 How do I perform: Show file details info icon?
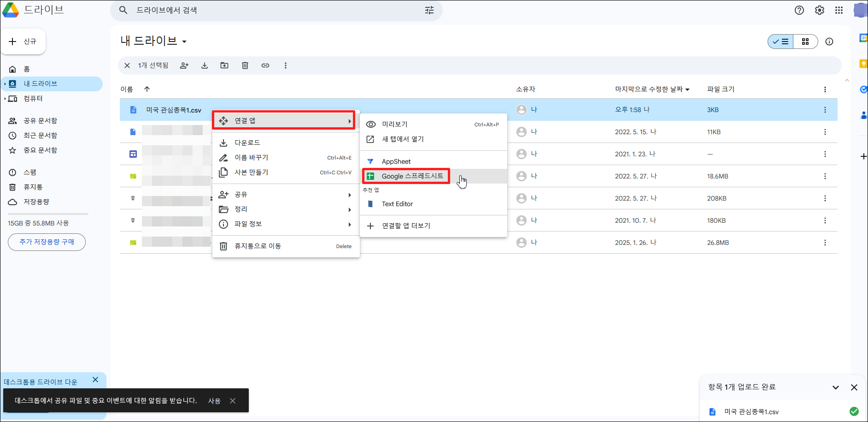point(829,42)
